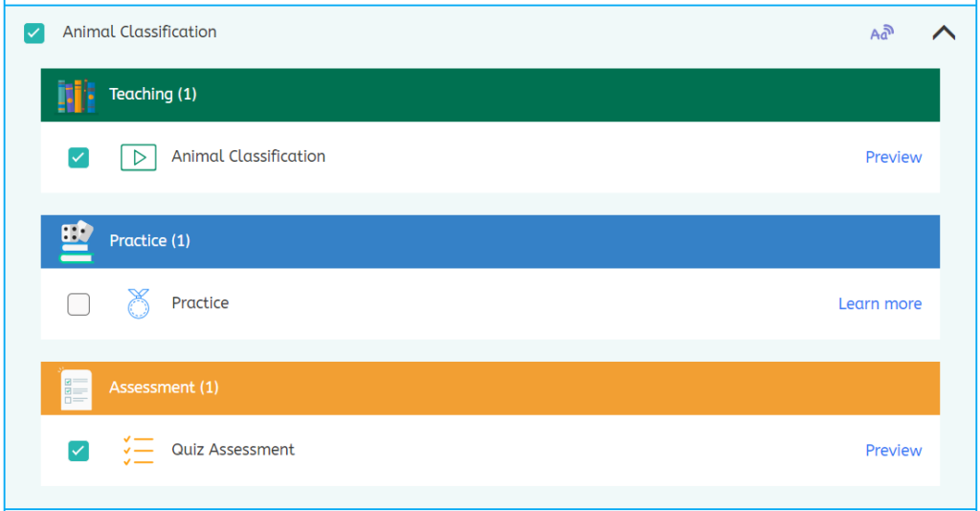
Task: Enable the Practice activity checkbox
Action: pyautogui.click(x=78, y=304)
